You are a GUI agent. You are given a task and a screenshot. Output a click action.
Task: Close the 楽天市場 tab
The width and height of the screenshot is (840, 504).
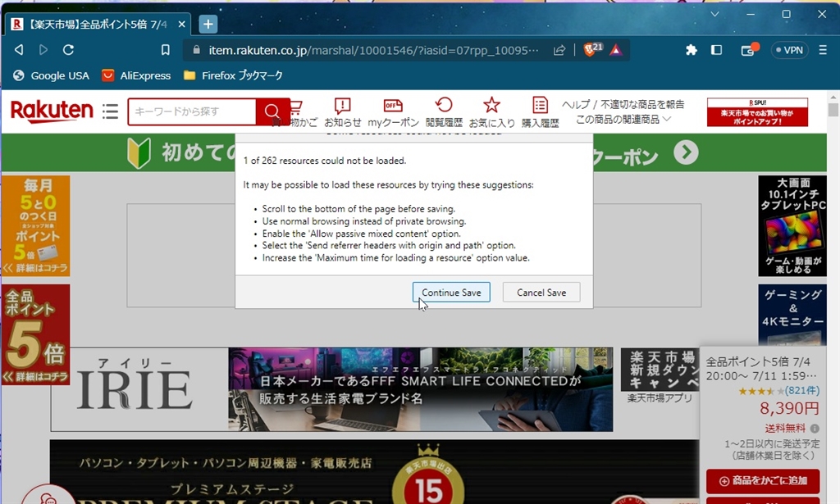point(181,24)
